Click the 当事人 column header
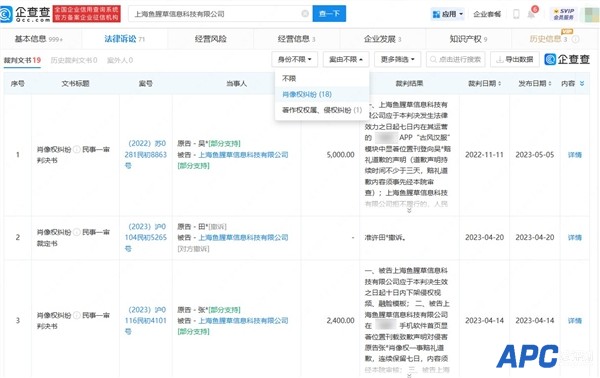The width and height of the screenshot is (600, 378). point(236,83)
